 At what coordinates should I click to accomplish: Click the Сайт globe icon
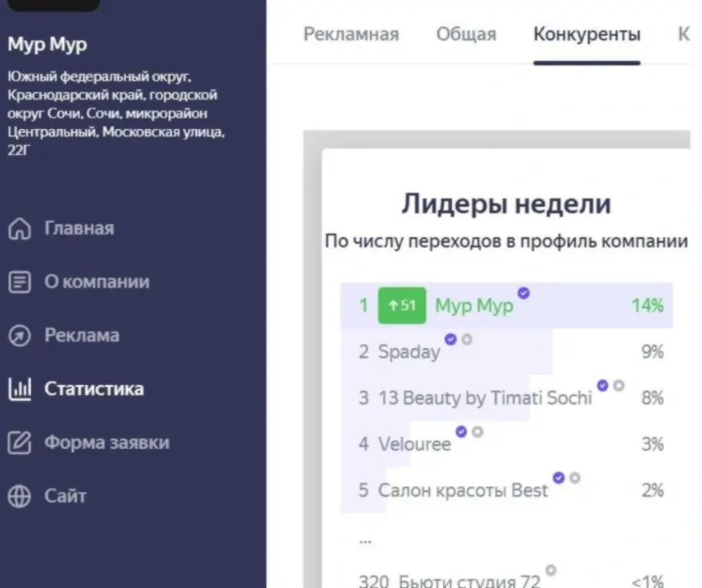click(x=19, y=497)
